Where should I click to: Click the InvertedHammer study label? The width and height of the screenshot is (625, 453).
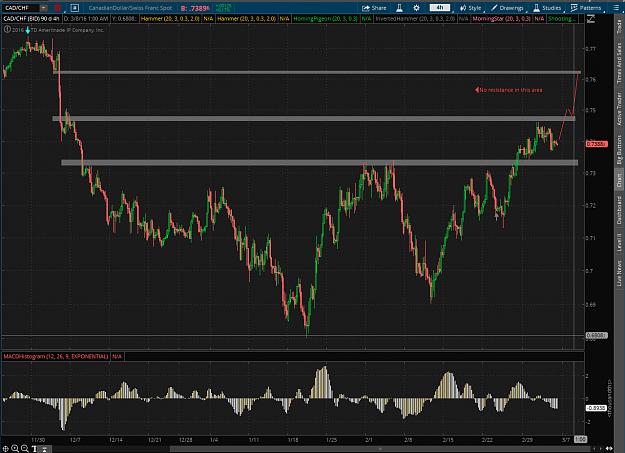pos(415,19)
